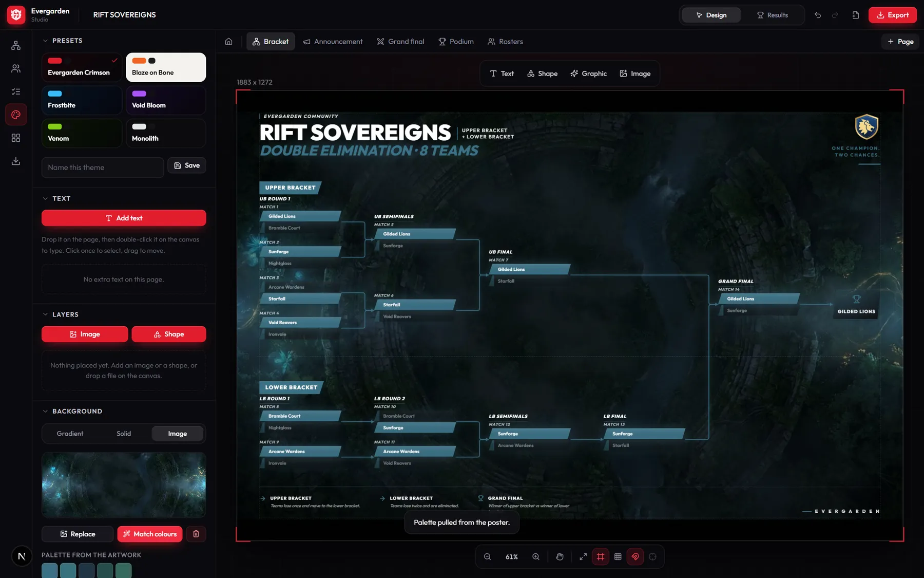
Task: Zoom out the canvas
Action: tap(487, 557)
